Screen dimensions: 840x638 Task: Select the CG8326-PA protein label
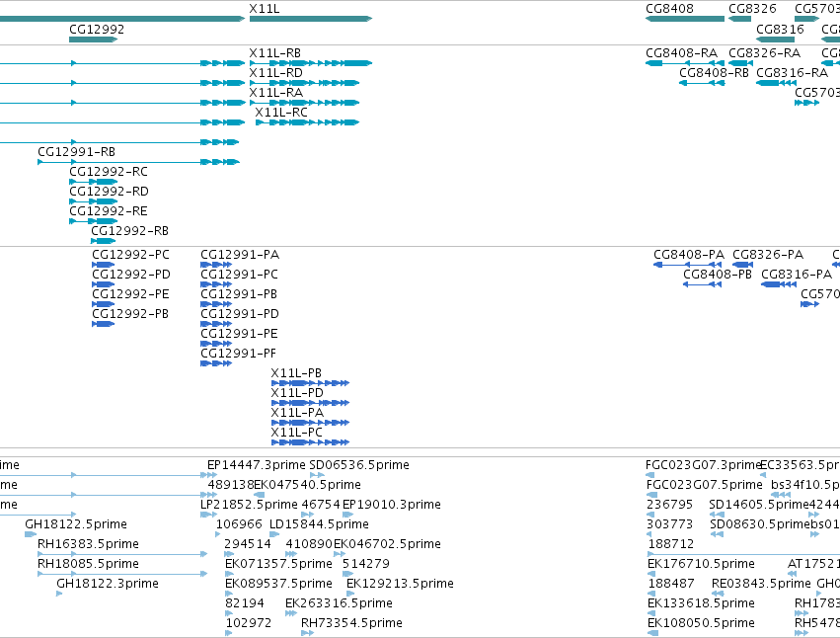[x=768, y=255]
